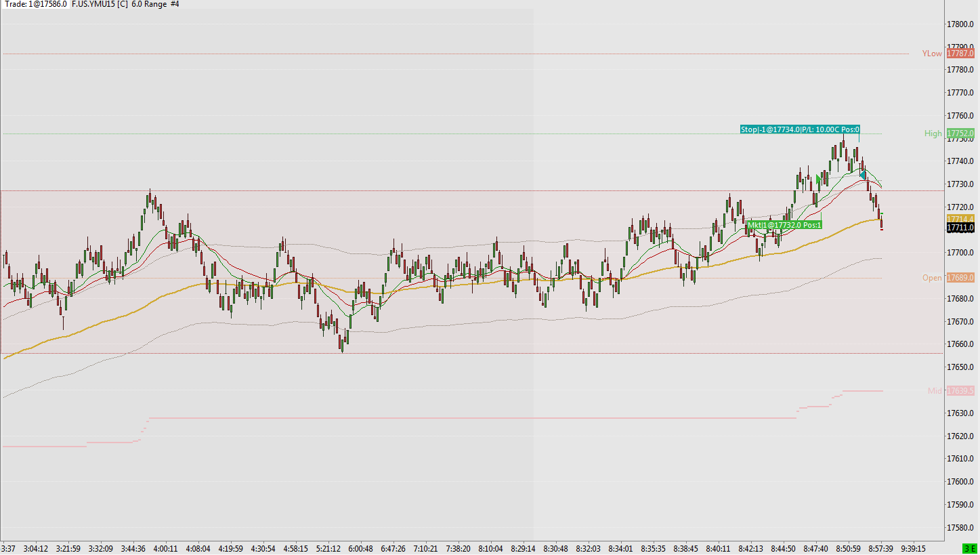The width and height of the screenshot is (980, 555).
Task: Click the 8:35:35 time axis label
Action: (x=653, y=548)
